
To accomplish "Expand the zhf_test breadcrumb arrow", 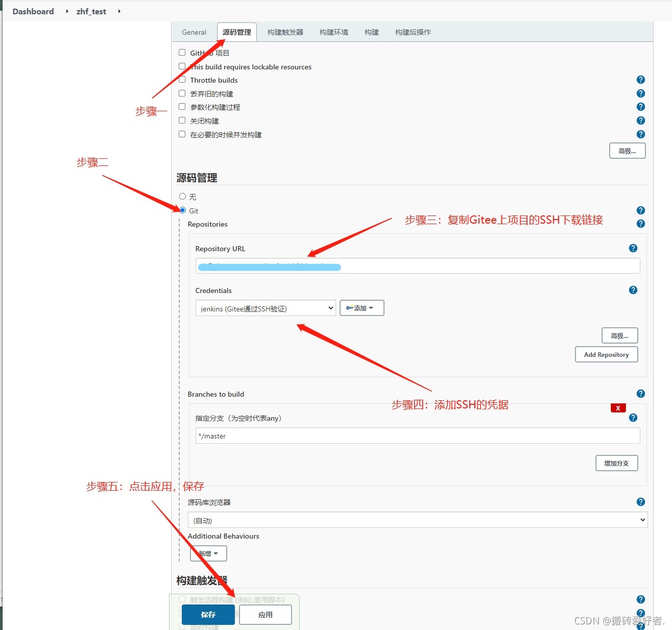I will click(119, 11).
